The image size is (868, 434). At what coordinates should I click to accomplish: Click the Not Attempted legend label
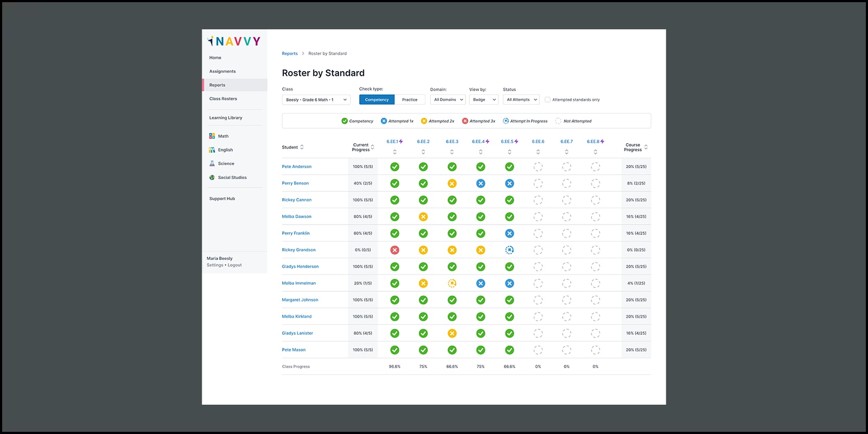point(577,121)
